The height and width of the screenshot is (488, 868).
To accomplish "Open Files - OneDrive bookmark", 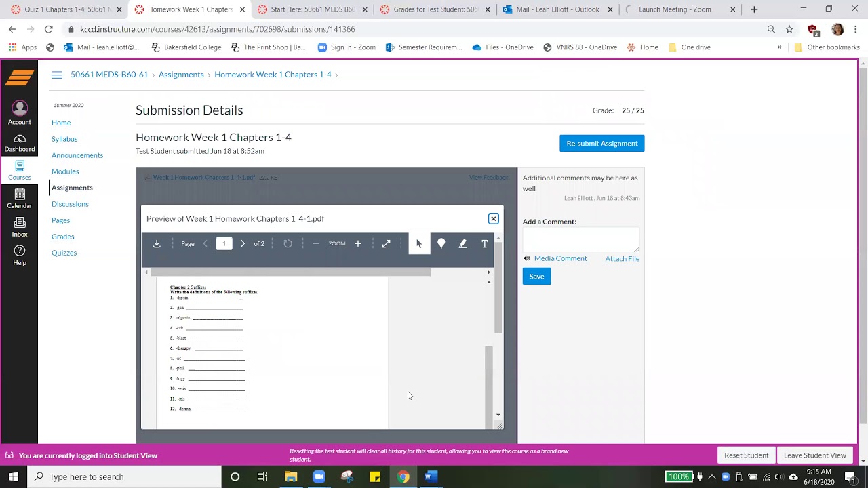I will coord(502,47).
